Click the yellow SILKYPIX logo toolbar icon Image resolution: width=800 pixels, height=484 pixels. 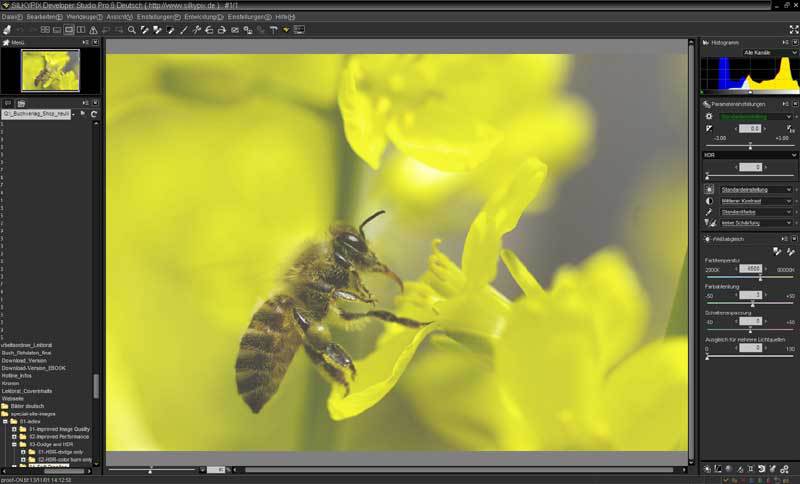(286, 30)
